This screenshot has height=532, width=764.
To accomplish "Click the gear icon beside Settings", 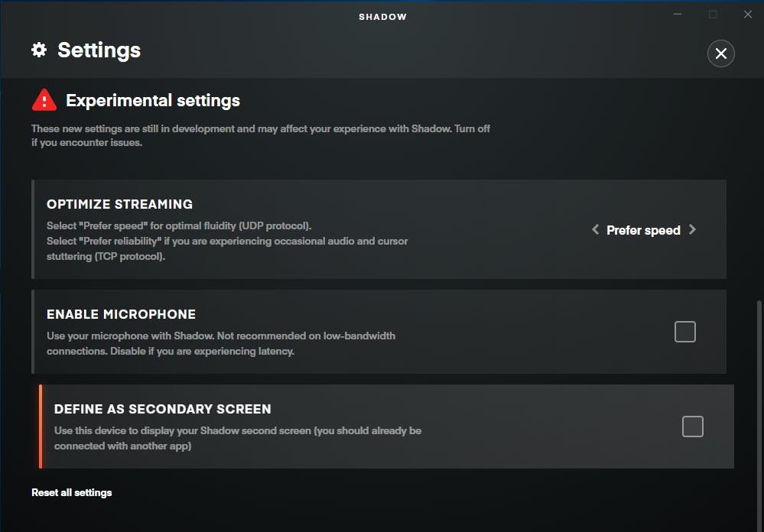I will [x=39, y=50].
